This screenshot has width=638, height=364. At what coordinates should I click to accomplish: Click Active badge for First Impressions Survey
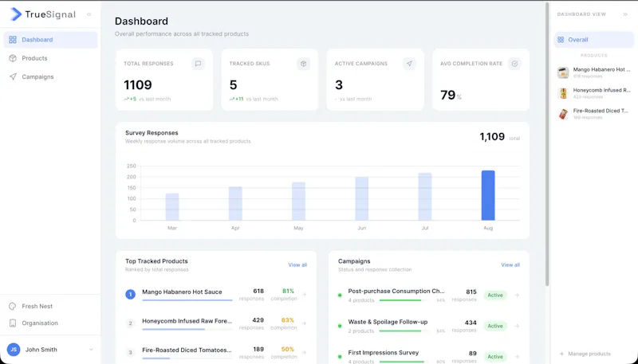pyautogui.click(x=495, y=357)
